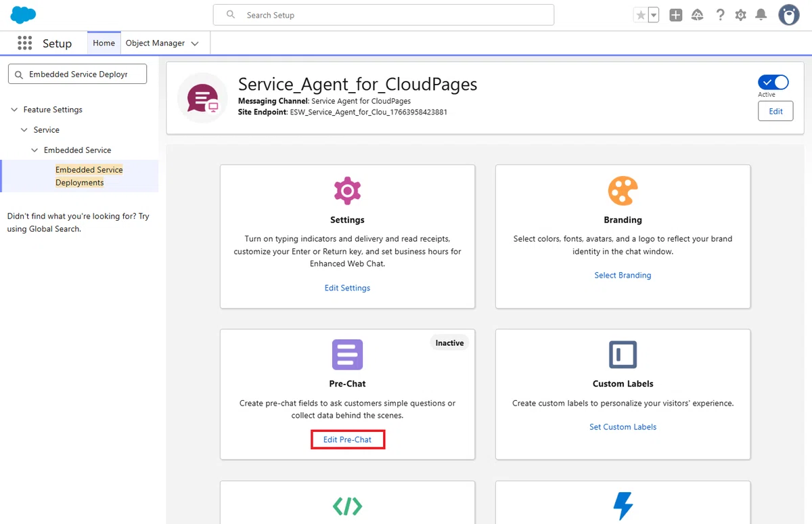This screenshot has height=524, width=812.
Task: Click the magnifier icon in Search Setup
Action: point(231,14)
